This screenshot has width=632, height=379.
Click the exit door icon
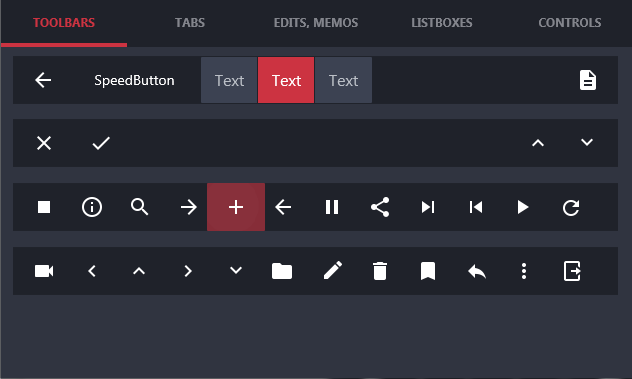tap(572, 271)
